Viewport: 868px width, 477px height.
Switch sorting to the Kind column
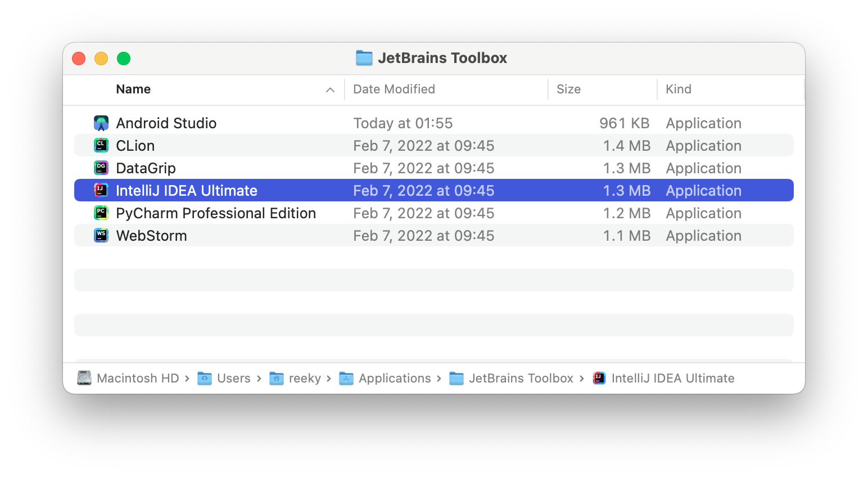(679, 89)
